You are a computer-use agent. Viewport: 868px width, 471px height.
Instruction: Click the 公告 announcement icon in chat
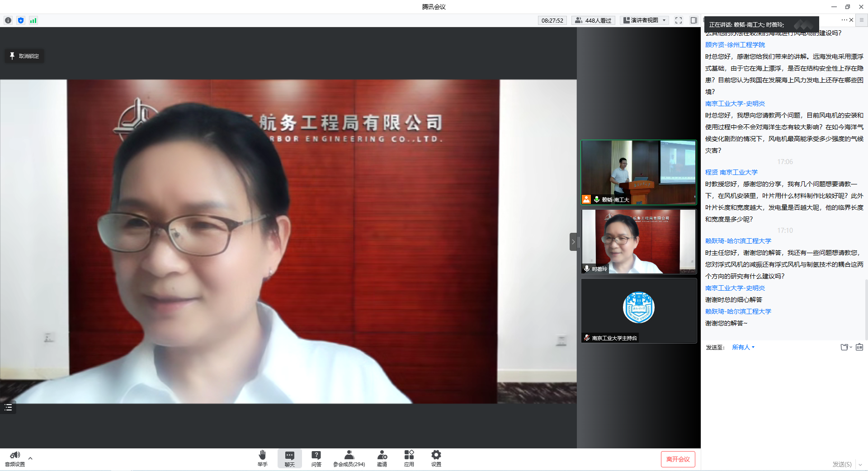point(859,347)
